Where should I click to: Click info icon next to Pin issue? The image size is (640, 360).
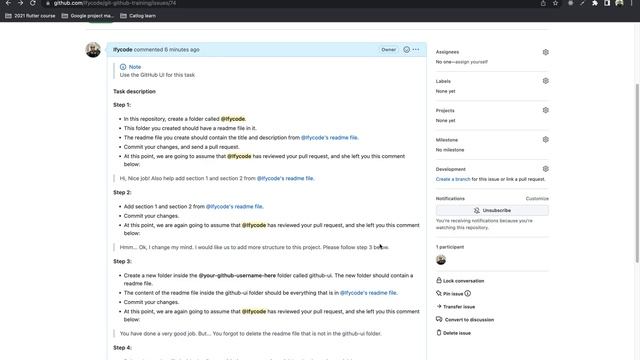click(468, 293)
